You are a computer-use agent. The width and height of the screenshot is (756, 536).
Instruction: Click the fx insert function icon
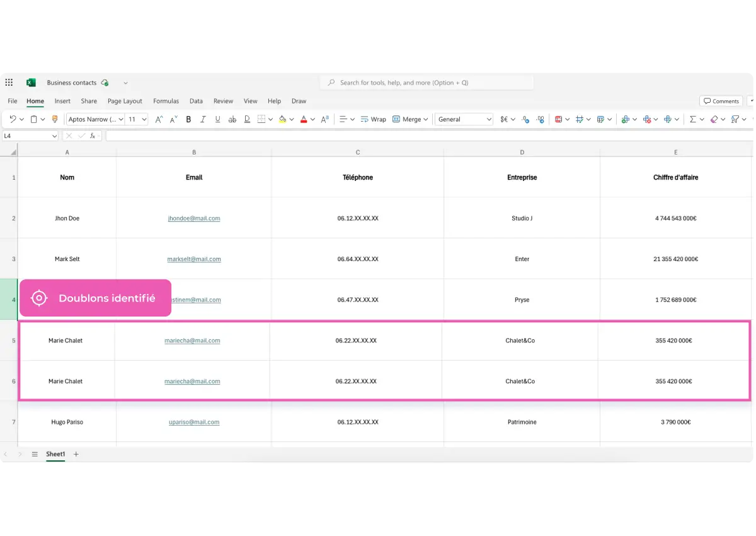93,136
